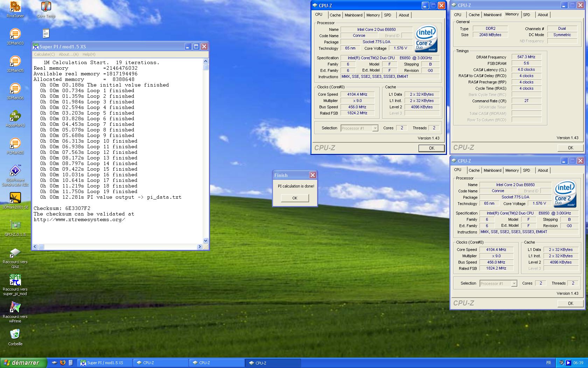
Task: Switch to the Cache tab in the top center CPU-Z
Action: click(335, 15)
